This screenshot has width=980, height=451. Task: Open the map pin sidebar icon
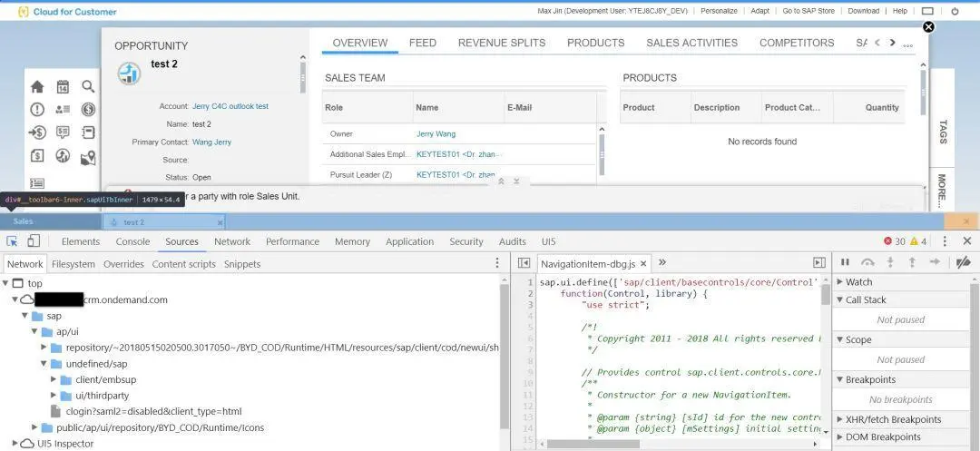[88, 157]
